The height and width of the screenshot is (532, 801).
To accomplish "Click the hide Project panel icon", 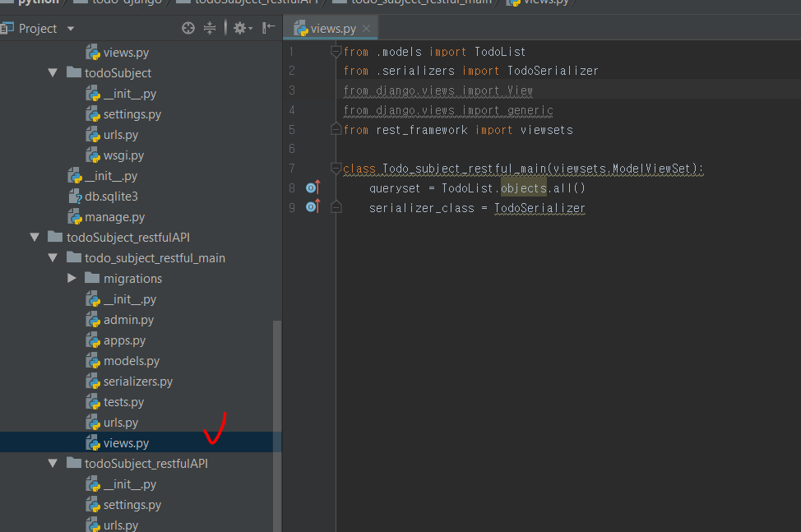I will 268,28.
